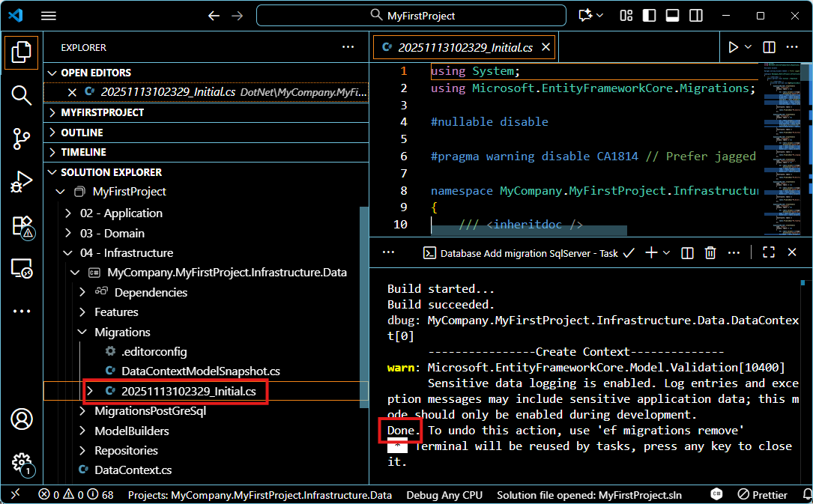Split the terminal panel

click(687, 252)
